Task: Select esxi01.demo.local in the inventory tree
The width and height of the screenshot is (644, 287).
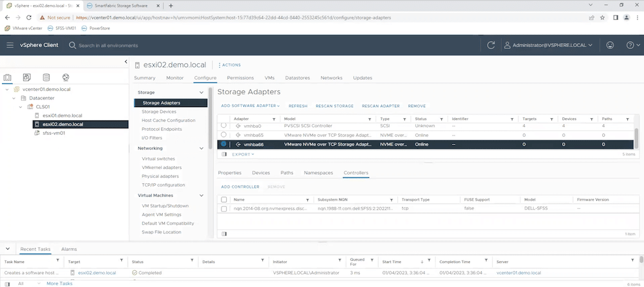Action: pos(62,115)
